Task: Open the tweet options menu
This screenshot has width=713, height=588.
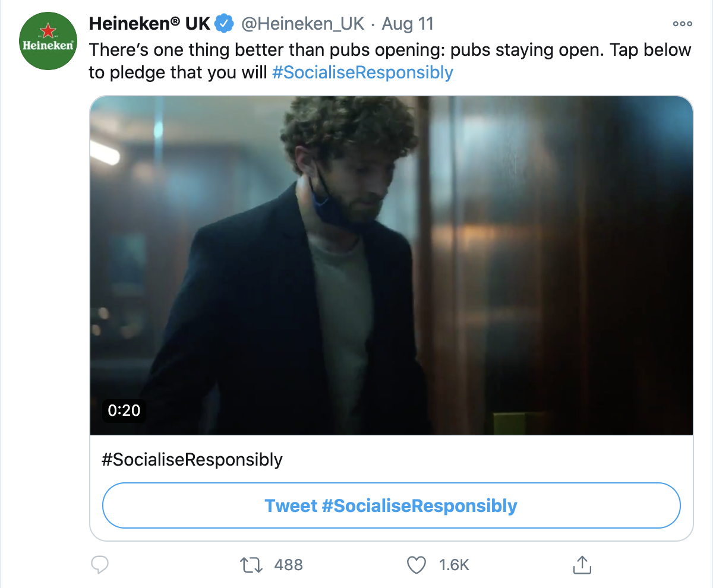Action: point(682,23)
